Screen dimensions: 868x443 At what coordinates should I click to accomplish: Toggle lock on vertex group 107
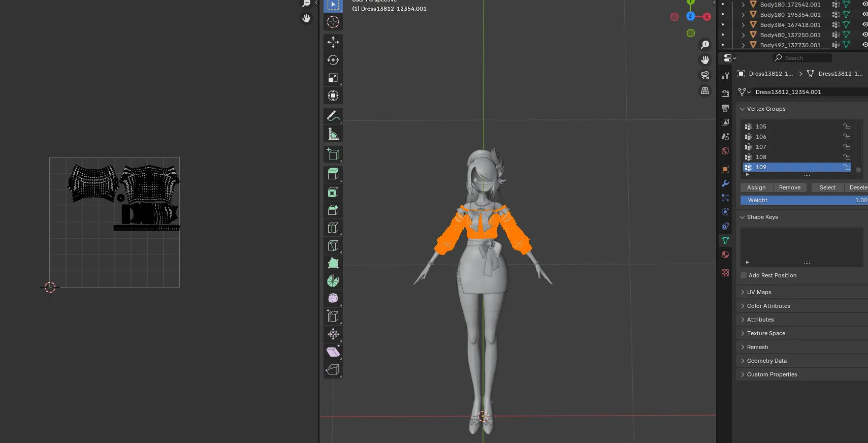(x=847, y=147)
